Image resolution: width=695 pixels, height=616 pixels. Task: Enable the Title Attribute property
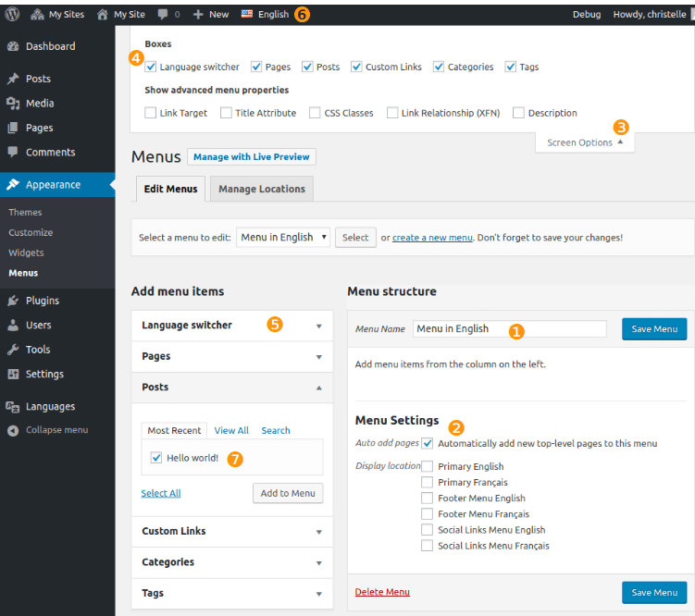coord(226,113)
